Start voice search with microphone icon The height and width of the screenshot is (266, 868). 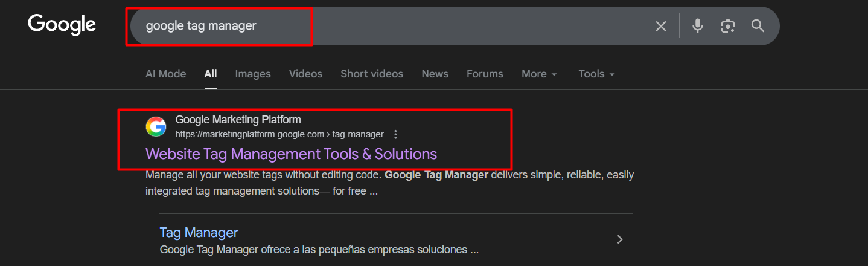(x=698, y=26)
